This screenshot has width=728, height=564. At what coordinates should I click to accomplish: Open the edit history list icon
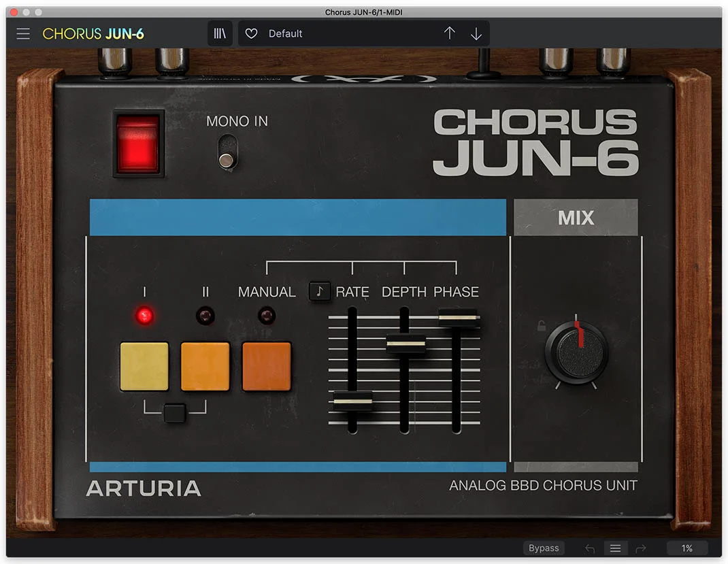(615, 548)
